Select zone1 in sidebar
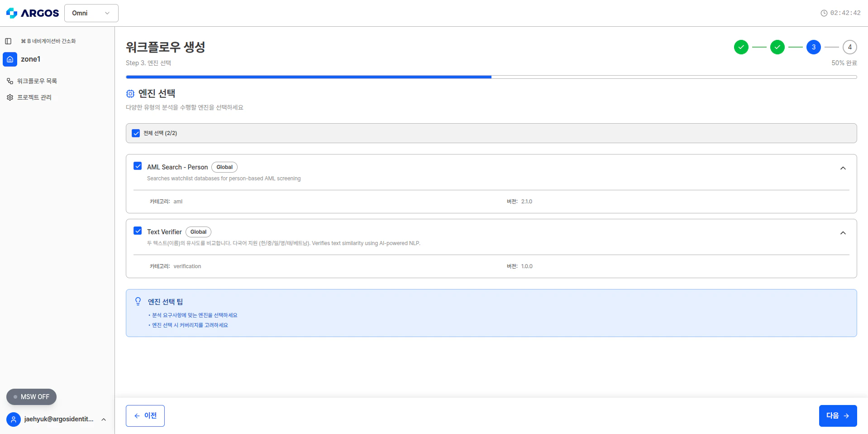868x434 pixels. [30, 59]
